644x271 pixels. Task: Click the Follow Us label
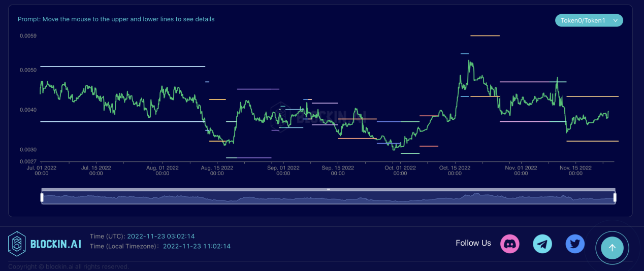(473, 243)
